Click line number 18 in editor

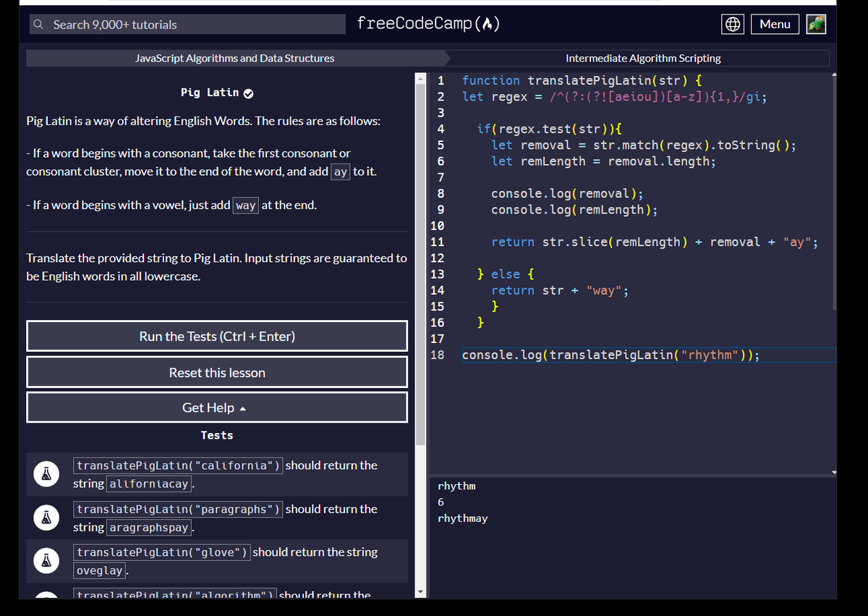(438, 355)
